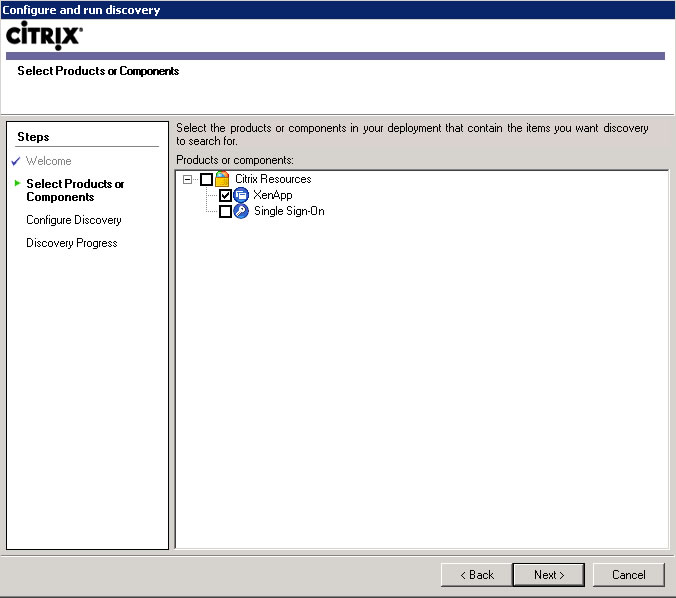This screenshot has height=598, width=676.
Task: Click the Single Sign-On key icon
Action: click(241, 211)
